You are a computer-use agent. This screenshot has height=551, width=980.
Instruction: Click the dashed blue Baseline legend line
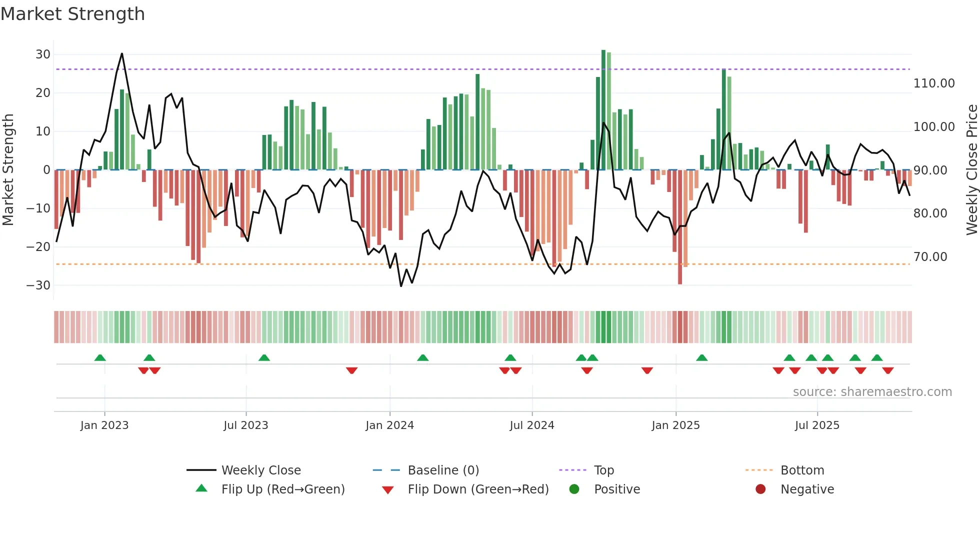[x=386, y=470]
